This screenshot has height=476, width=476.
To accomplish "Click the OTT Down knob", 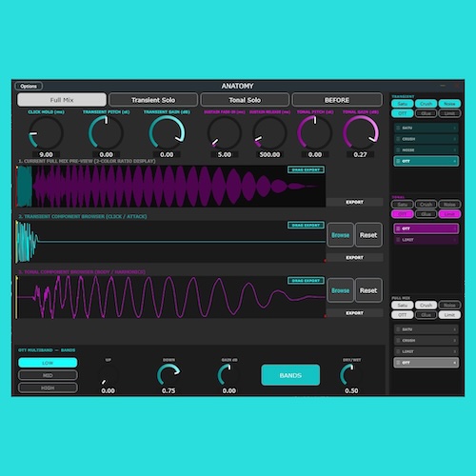I will (x=169, y=375).
